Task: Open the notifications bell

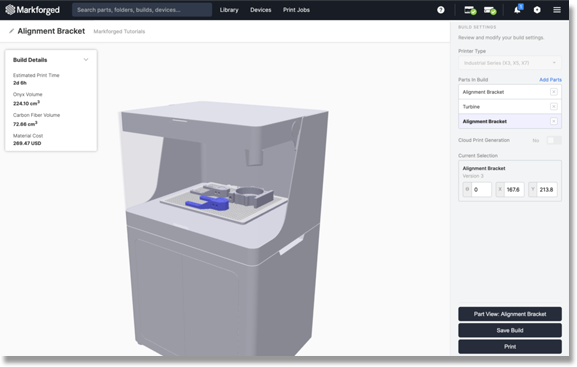Action: click(x=518, y=9)
